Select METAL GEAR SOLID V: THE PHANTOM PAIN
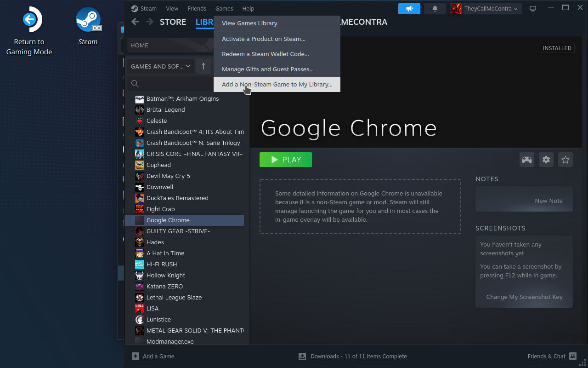This screenshot has width=588, height=368. tap(184, 330)
